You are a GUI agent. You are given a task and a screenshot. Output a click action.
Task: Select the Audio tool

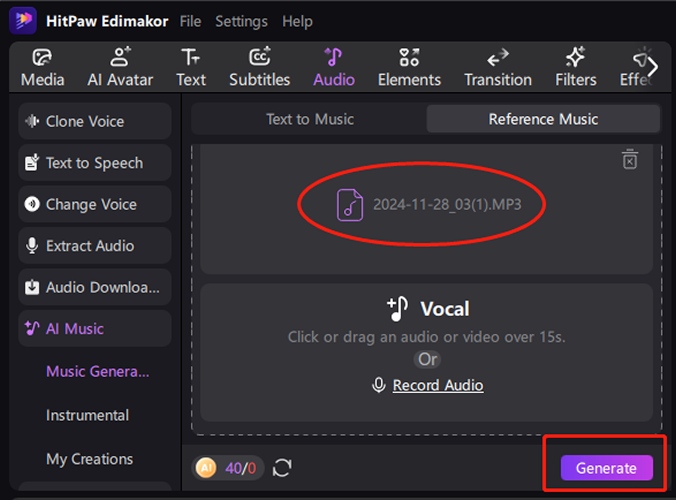[x=334, y=68]
